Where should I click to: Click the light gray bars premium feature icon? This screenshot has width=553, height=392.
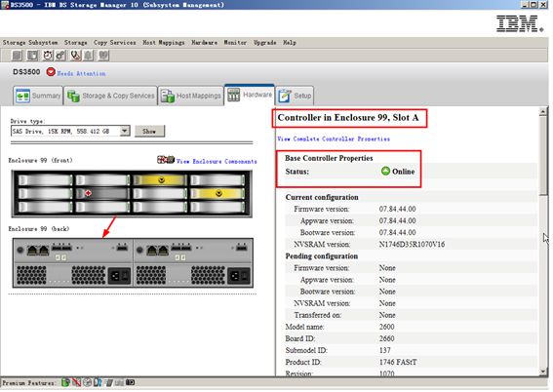click(x=119, y=382)
